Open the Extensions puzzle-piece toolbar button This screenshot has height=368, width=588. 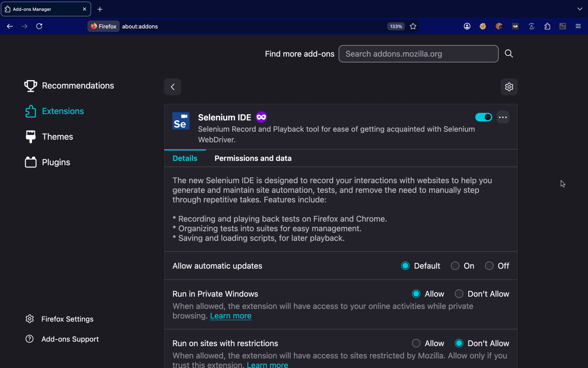tap(547, 26)
